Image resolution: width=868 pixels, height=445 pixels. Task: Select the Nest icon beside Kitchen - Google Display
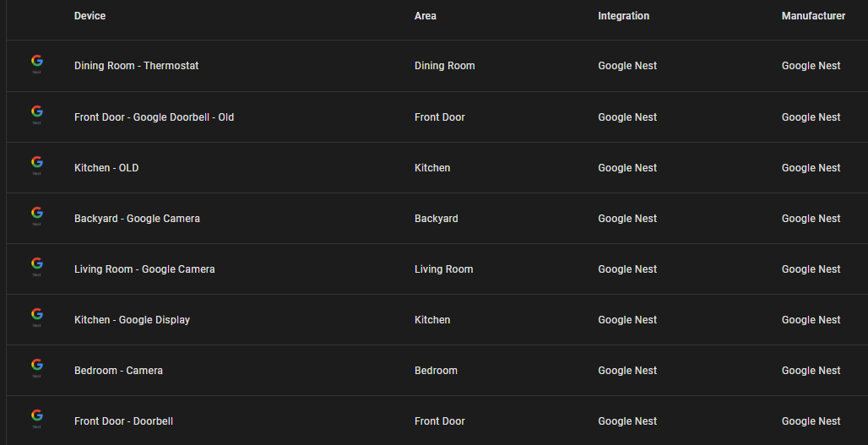click(x=36, y=317)
